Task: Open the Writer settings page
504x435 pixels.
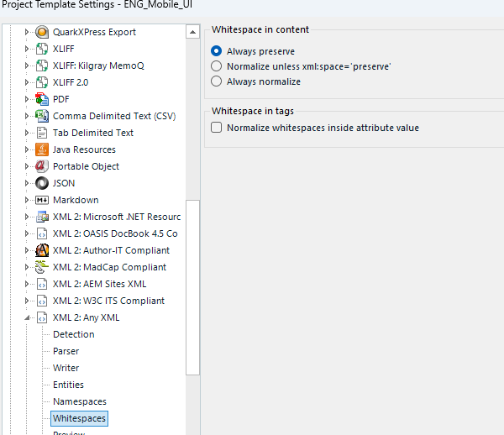Action: [66, 368]
